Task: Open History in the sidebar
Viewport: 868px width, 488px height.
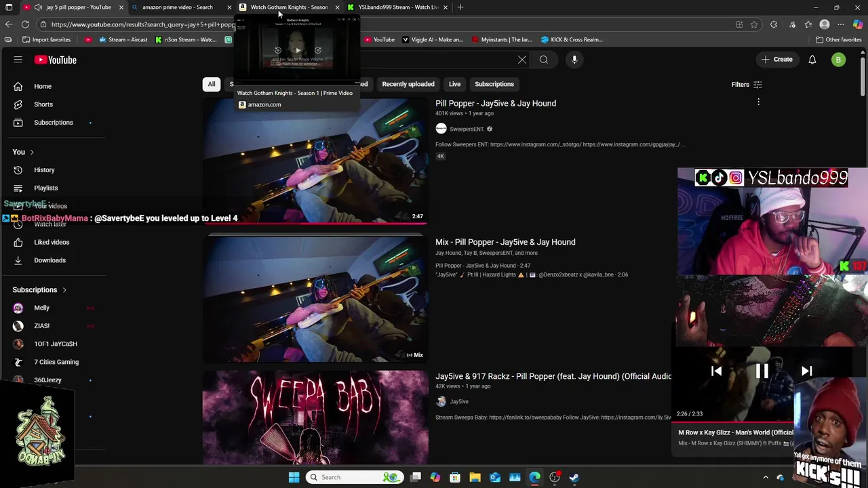Action: [x=44, y=170]
